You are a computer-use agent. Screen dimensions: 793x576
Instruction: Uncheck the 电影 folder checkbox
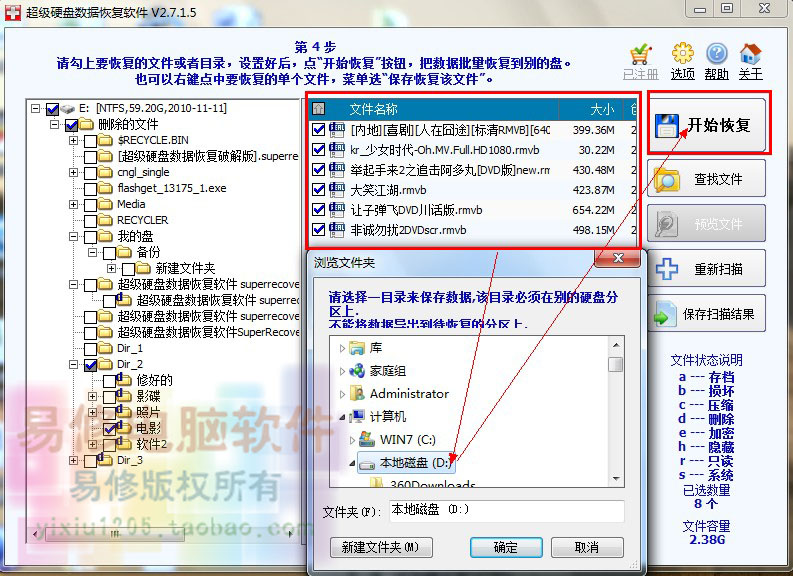pyautogui.click(x=110, y=429)
